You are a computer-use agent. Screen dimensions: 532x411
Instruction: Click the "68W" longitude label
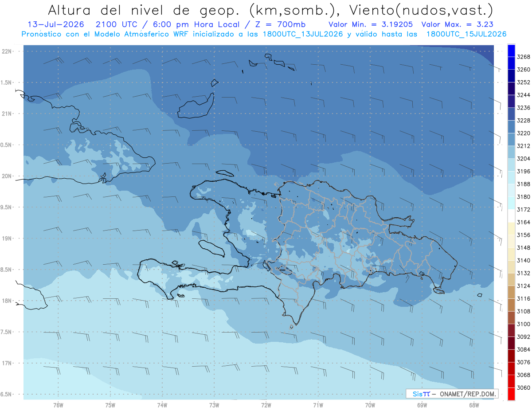[x=474, y=405]
